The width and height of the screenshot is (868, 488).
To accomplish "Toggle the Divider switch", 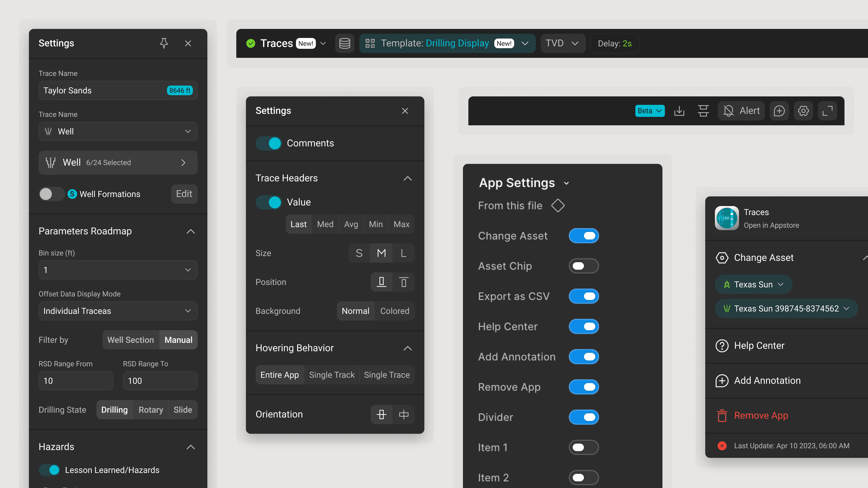I will coord(583,417).
